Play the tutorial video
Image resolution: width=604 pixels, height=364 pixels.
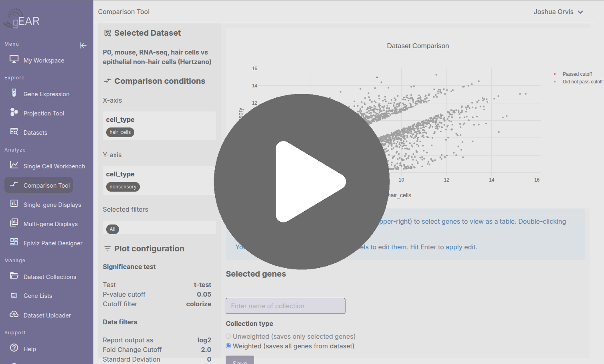302,181
